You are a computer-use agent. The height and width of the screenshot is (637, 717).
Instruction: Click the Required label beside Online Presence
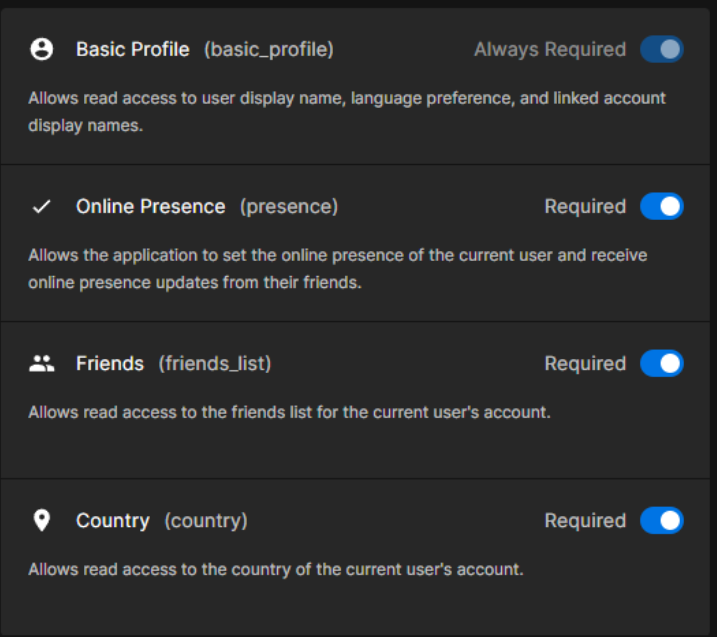click(x=585, y=207)
